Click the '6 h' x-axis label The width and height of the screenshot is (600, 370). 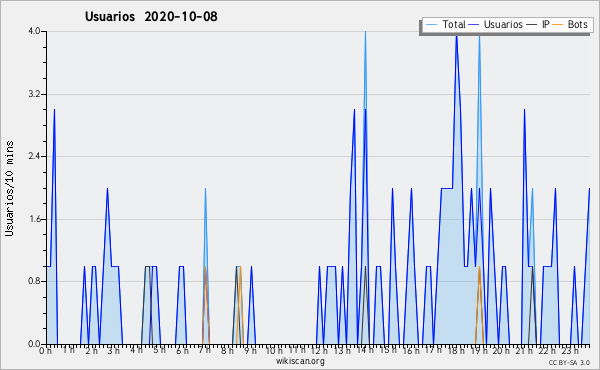tap(182, 351)
